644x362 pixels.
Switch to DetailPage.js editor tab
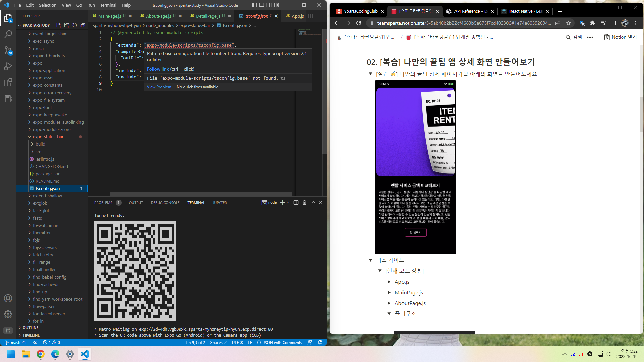coord(208,16)
